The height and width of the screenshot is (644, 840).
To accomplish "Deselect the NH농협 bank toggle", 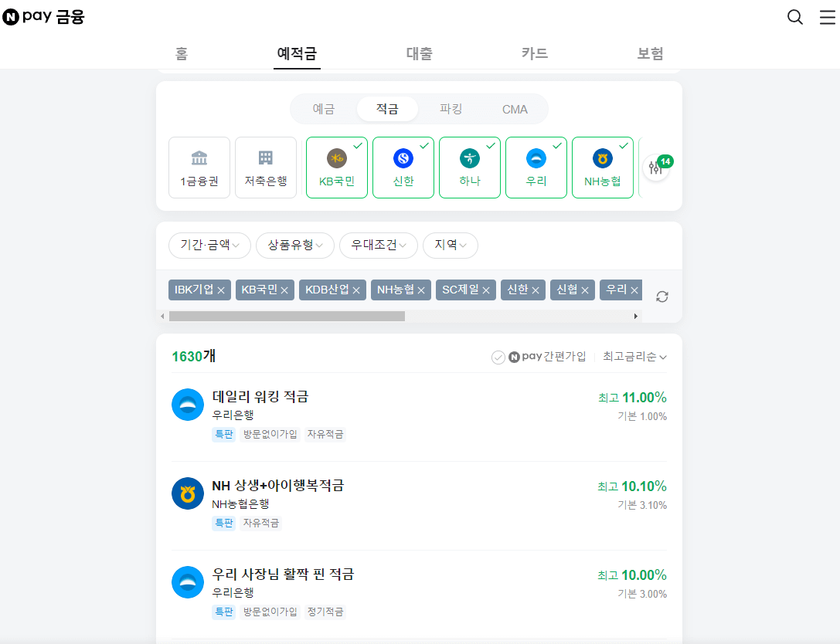I will (602, 167).
